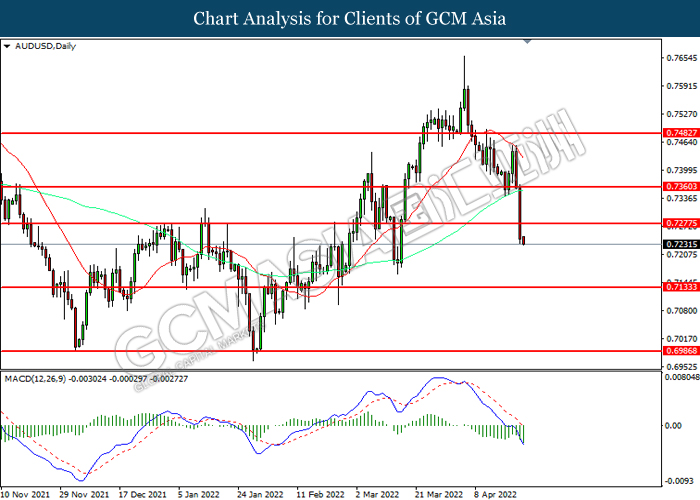Click the 0.70170 price axis value
This screenshot has height=500, width=700.
[682, 339]
